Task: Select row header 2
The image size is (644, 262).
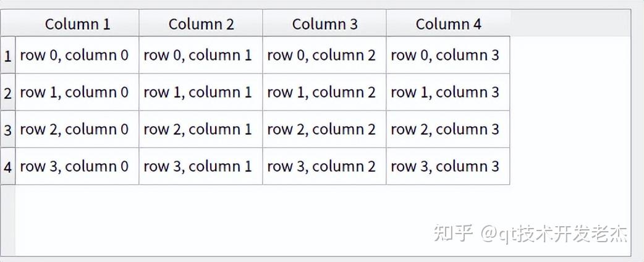Action: 8,93
